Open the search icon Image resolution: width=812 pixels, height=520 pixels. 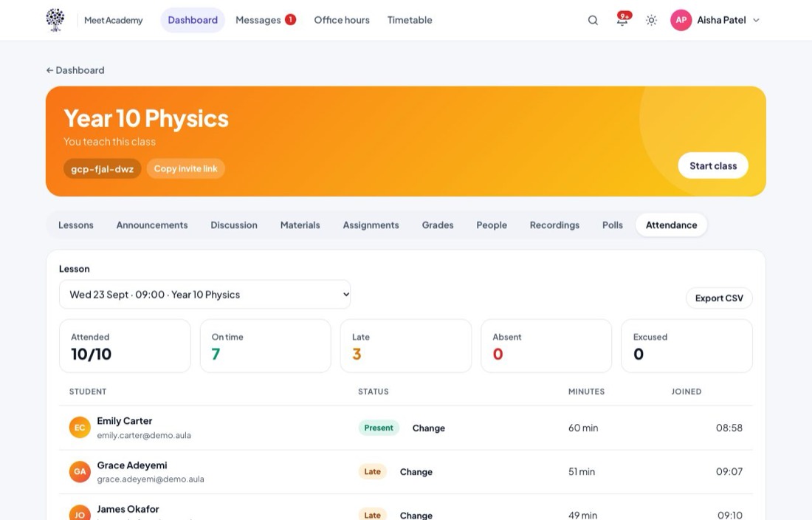click(593, 20)
